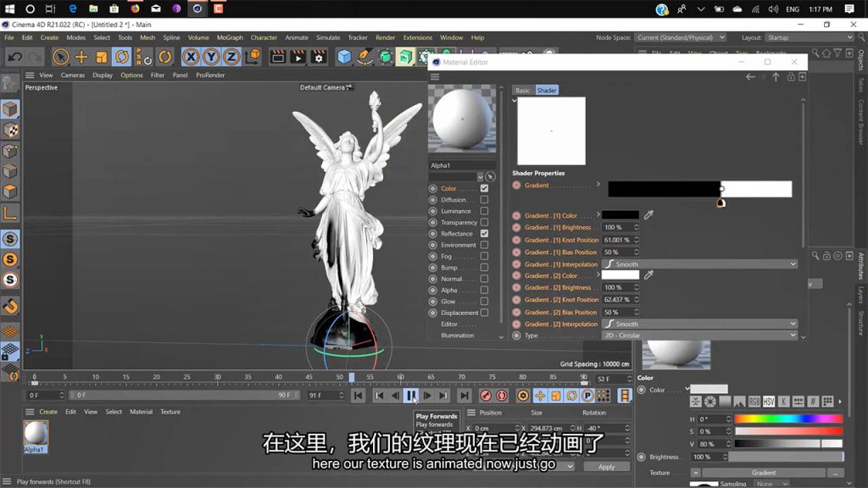868x488 pixels.
Task: Open the viewport Cameras menu
Action: point(73,75)
